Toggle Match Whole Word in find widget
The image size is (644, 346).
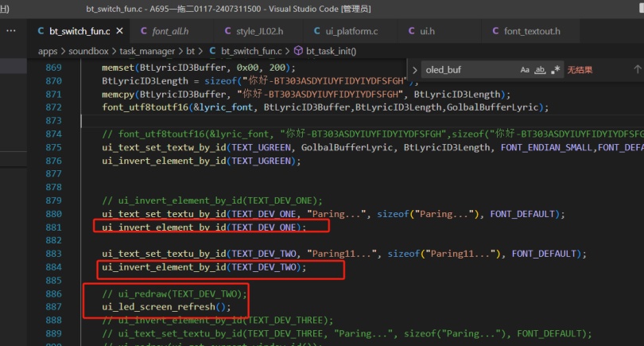540,70
